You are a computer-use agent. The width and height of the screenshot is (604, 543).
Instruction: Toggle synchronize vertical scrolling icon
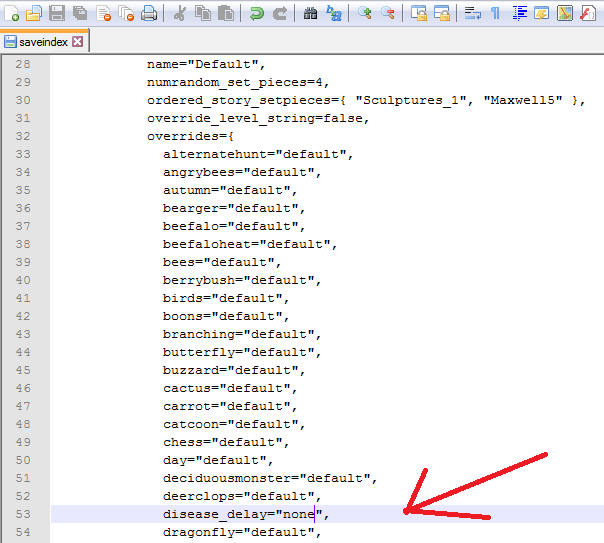coord(418,13)
